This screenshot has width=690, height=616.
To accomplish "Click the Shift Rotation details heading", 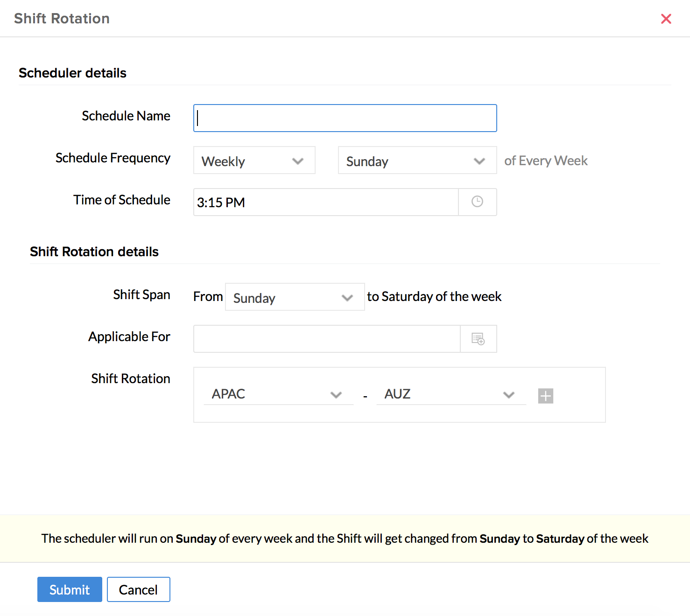I will [x=94, y=252].
